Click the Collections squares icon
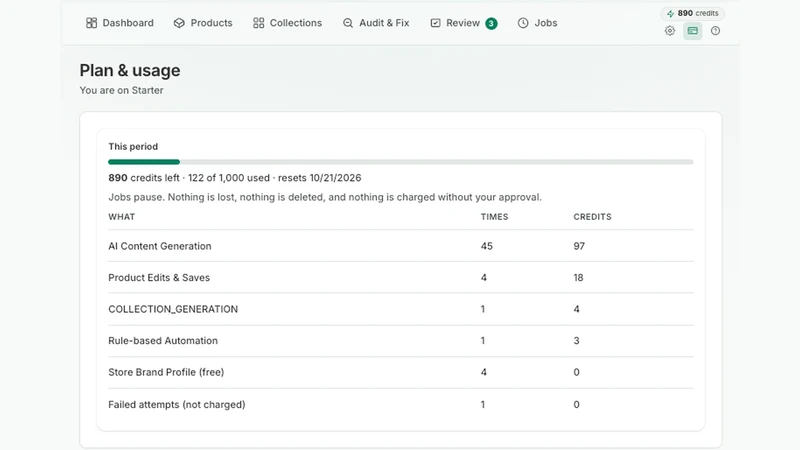The height and width of the screenshot is (450, 800). [259, 23]
